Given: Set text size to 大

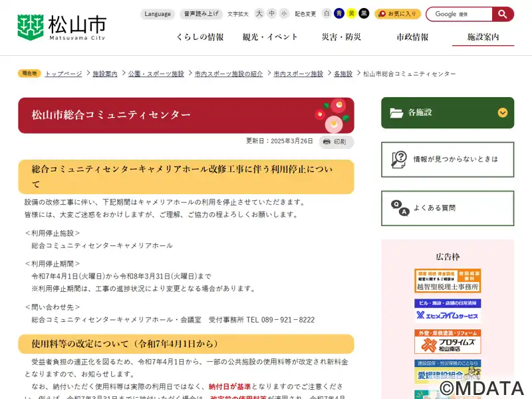Looking at the screenshot, I should coord(259,13).
